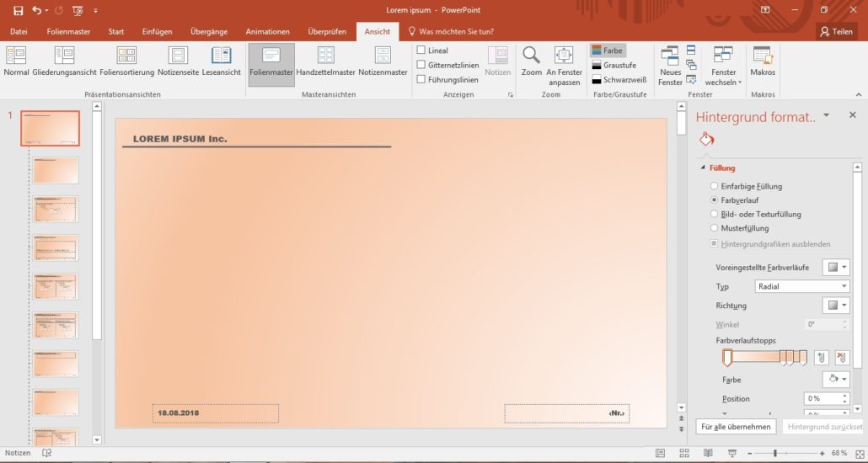Image resolution: width=868 pixels, height=463 pixels.
Task: Switch to Übergänge tab
Action: [x=209, y=31]
